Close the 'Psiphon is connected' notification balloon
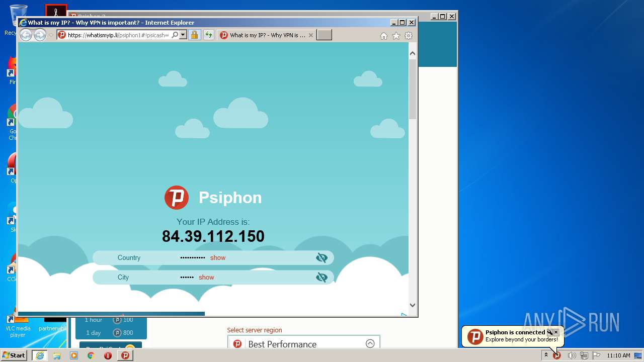This screenshot has width=644, height=362. (556, 332)
